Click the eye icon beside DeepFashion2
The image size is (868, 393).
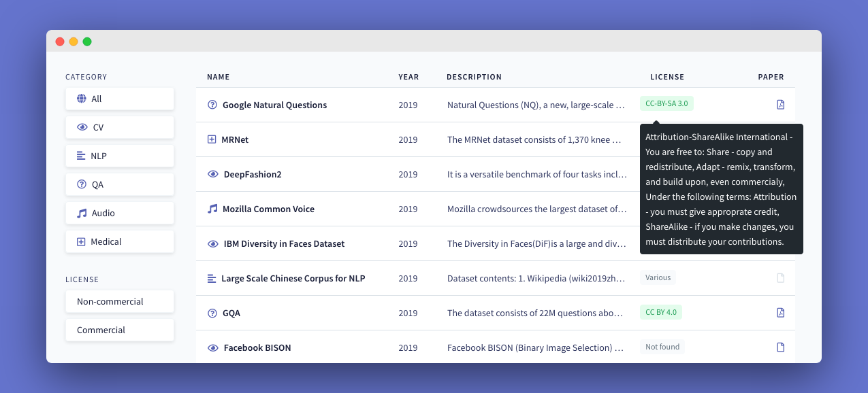[x=212, y=174]
